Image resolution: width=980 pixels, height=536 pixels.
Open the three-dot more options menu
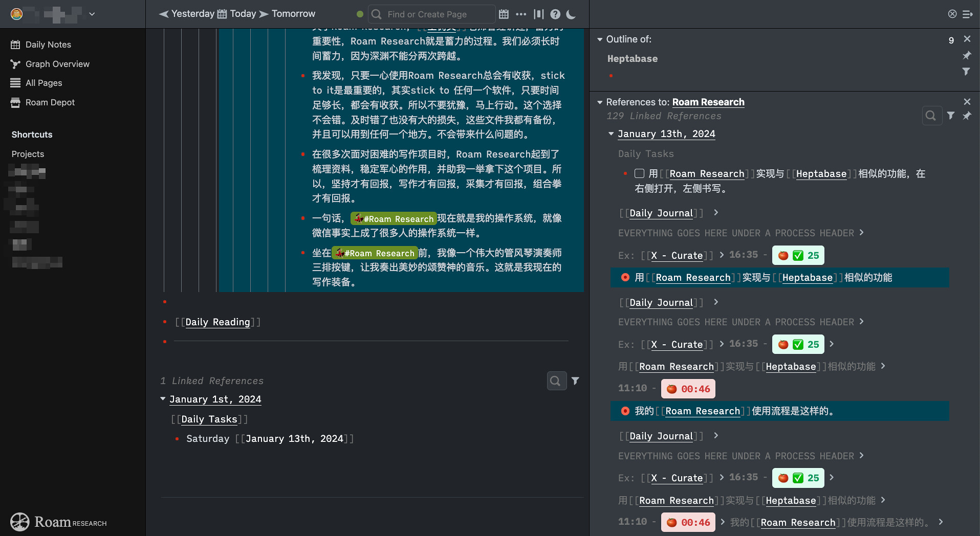coord(521,14)
